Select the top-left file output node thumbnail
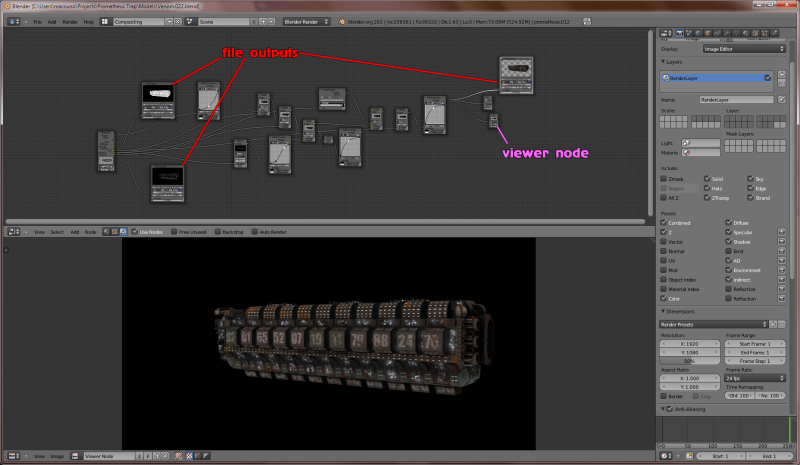This screenshot has width=800, height=465. coord(158,93)
